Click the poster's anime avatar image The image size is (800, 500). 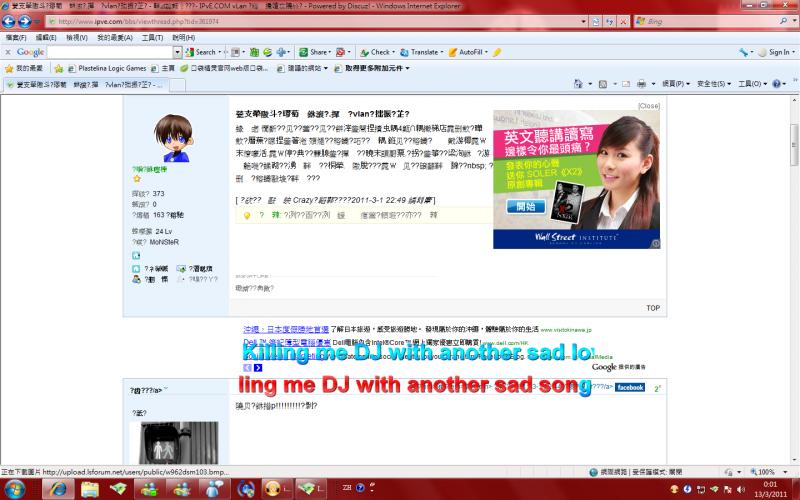[x=174, y=138]
